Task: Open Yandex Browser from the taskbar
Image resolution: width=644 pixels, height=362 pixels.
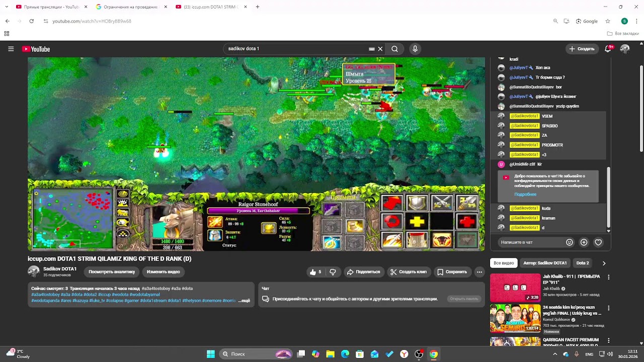Action: point(404,354)
